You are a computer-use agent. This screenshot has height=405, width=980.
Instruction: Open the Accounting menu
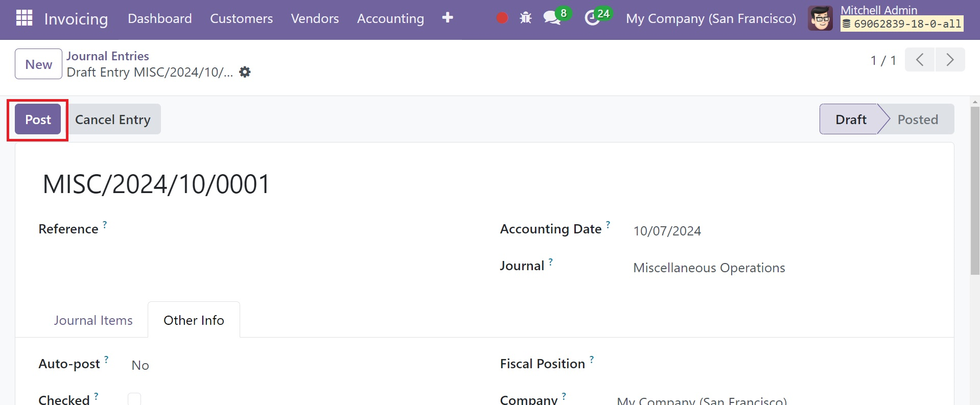[x=390, y=18]
